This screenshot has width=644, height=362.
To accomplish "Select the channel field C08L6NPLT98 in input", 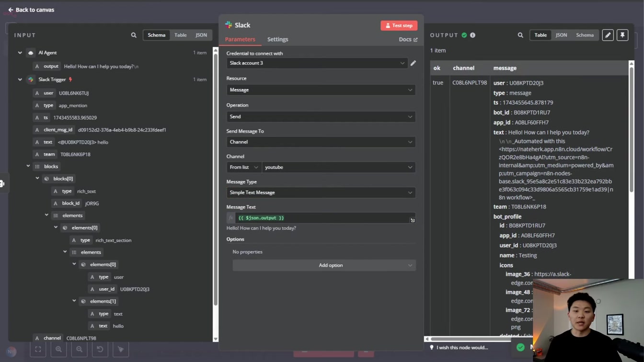I will (x=48, y=338).
